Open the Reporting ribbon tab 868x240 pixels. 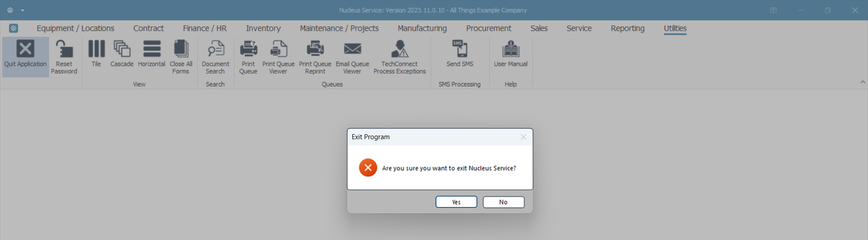[x=627, y=28]
